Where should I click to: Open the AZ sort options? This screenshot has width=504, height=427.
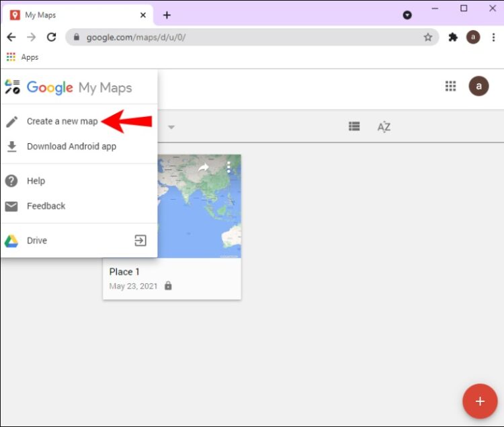pos(384,126)
